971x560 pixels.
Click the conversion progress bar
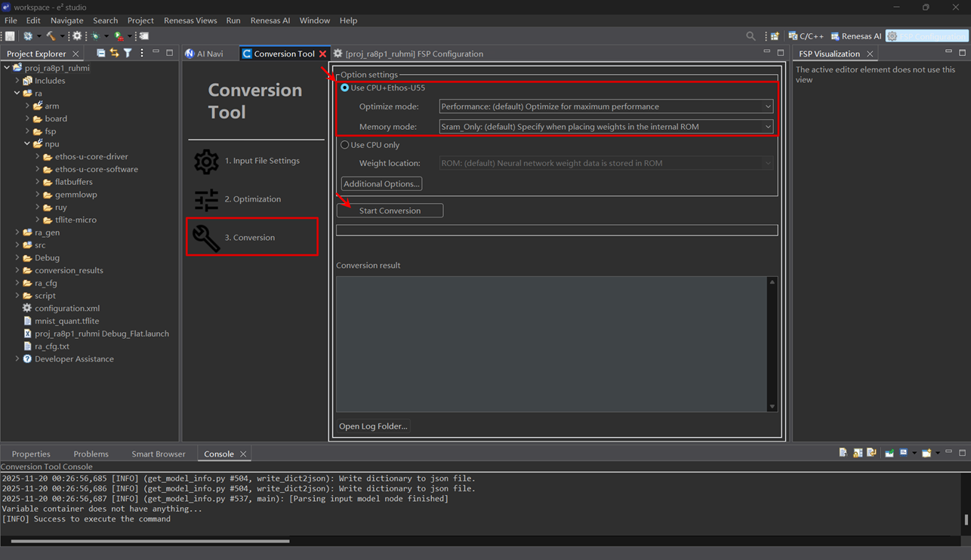click(556, 230)
